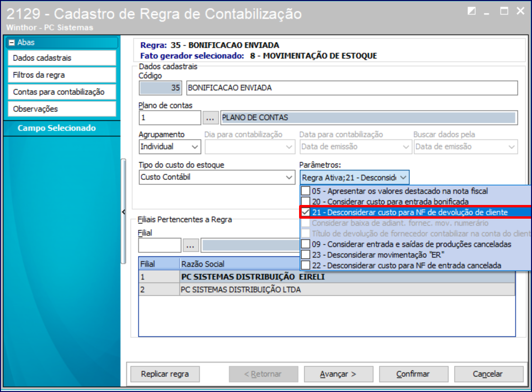Open Plano de contas lookup ellipsis button
Image resolution: width=532 pixels, height=392 pixels.
[x=210, y=118]
